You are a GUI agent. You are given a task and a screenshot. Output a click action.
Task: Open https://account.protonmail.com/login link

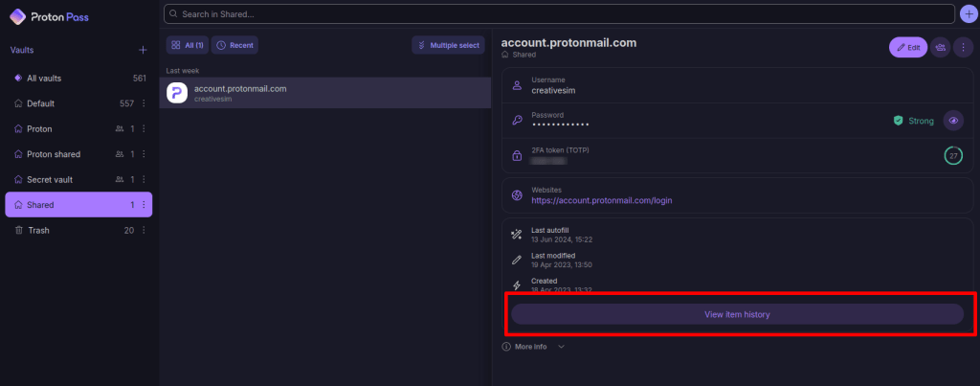pos(602,201)
